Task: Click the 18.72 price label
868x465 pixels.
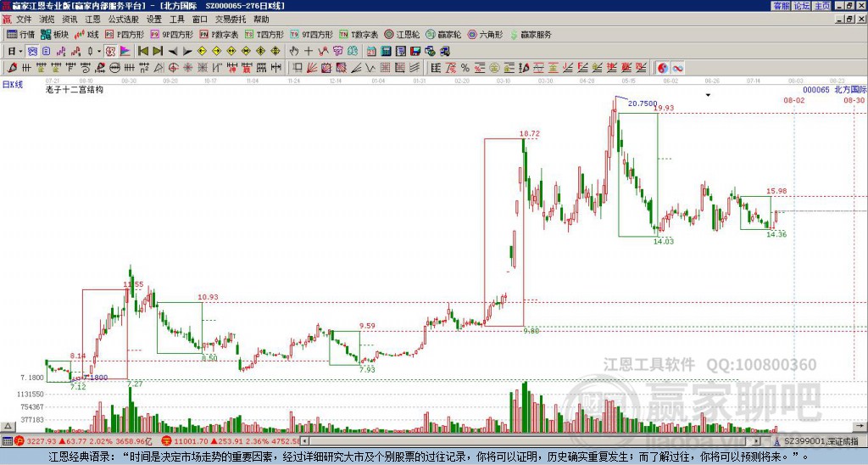Action: [529, 133]
